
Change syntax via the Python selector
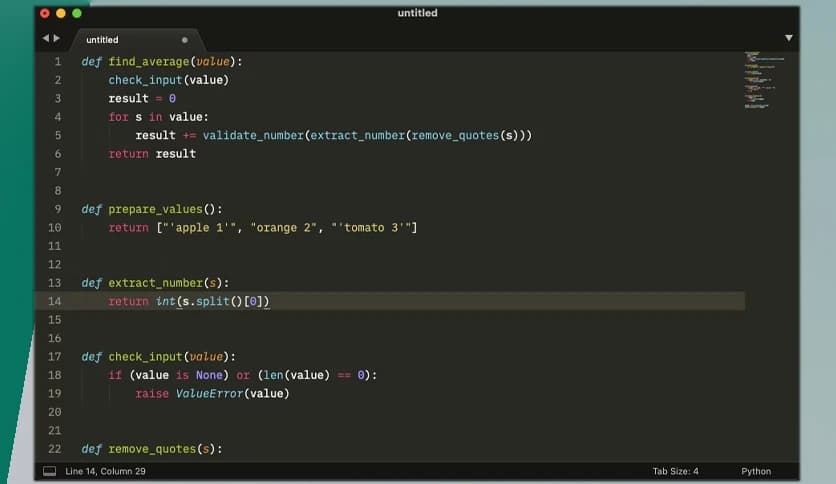point(755,471)
